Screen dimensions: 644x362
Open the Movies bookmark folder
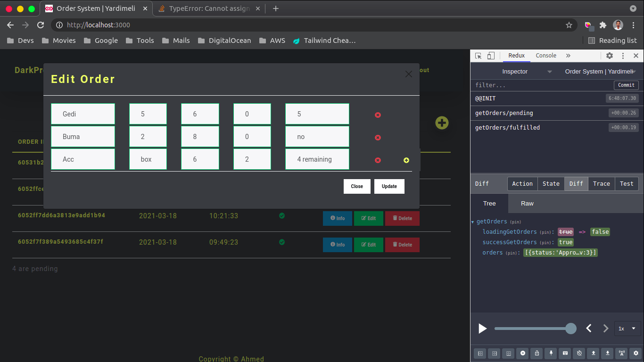point(58,41)
